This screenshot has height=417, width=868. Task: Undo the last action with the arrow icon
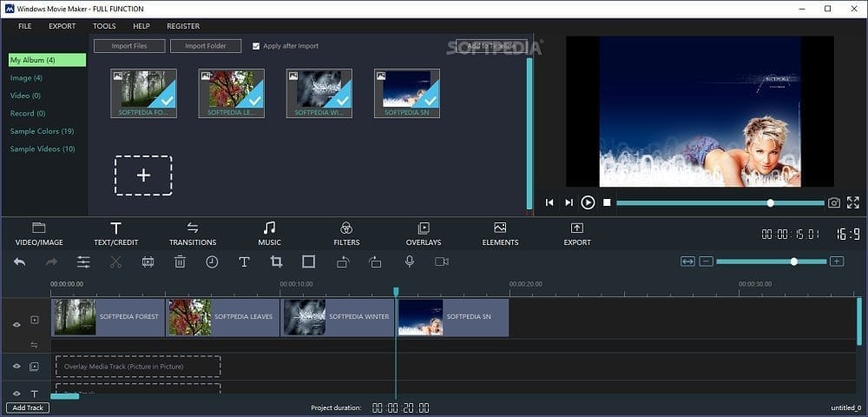coord(19,262)
